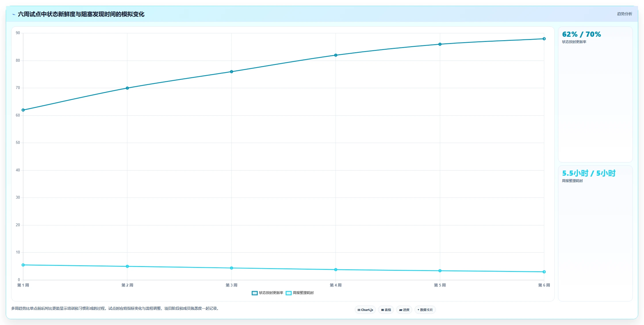
Task: Select the 5.5小时 / 5小时 KPI card
Action: coord(595,233)
